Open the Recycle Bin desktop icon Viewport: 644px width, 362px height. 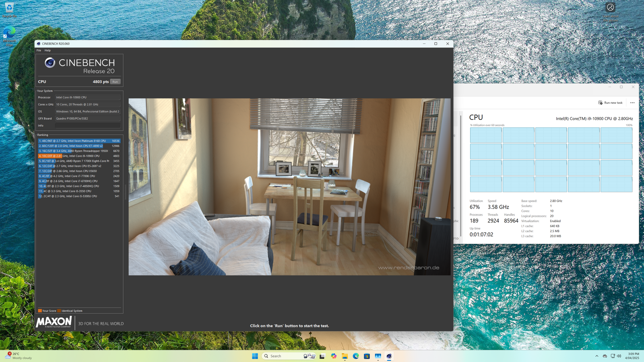[x=9, y=10]
